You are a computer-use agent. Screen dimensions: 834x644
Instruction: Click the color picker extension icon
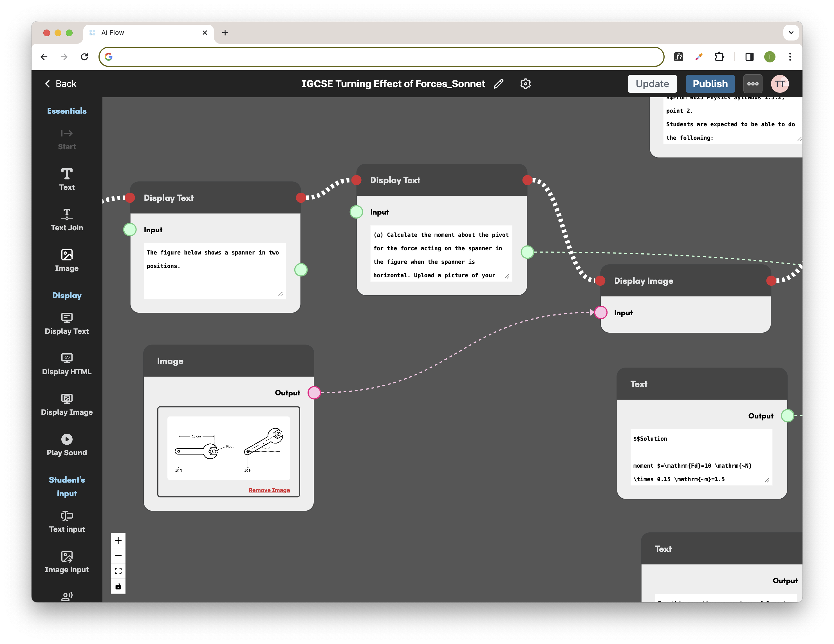coord(699,57)
